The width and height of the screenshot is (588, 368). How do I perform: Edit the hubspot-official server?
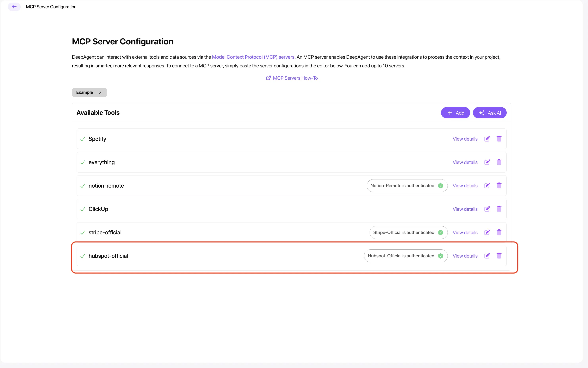[487, 256]
